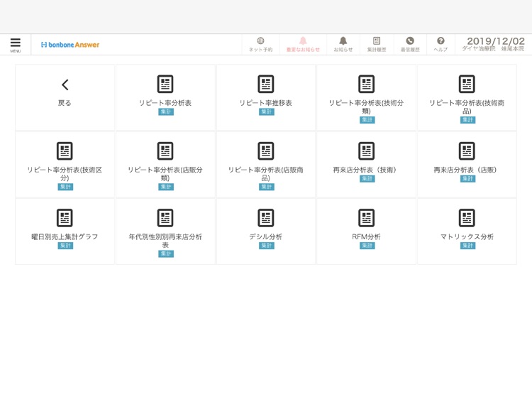This screenshot has height=399, width=532.
Task: Click 集計 badge under 再来店分析表（技術）
Action: click(x=367, y=179)
